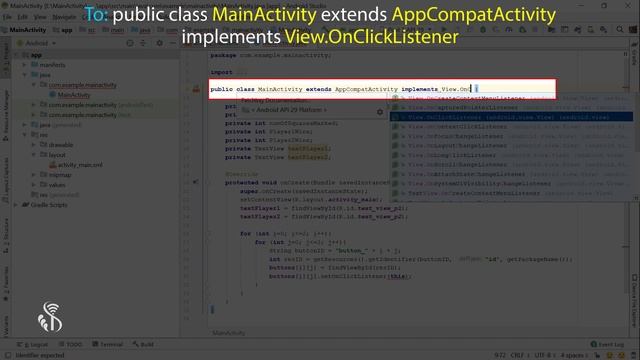The height and width of the screenshot is (360, 640).
Task: Select res (generated) folder
Action: [56, 195]
